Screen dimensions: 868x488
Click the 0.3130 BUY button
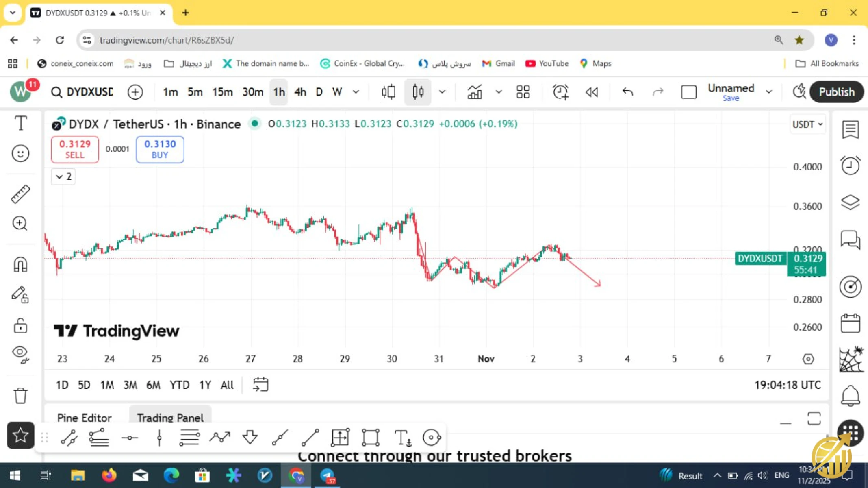[160, 149]
